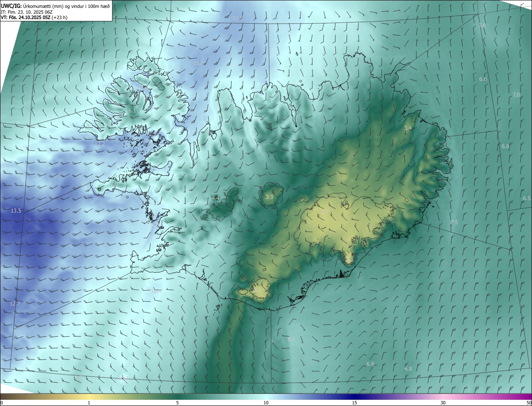Click the 6.5 value label

click(527, 198)
